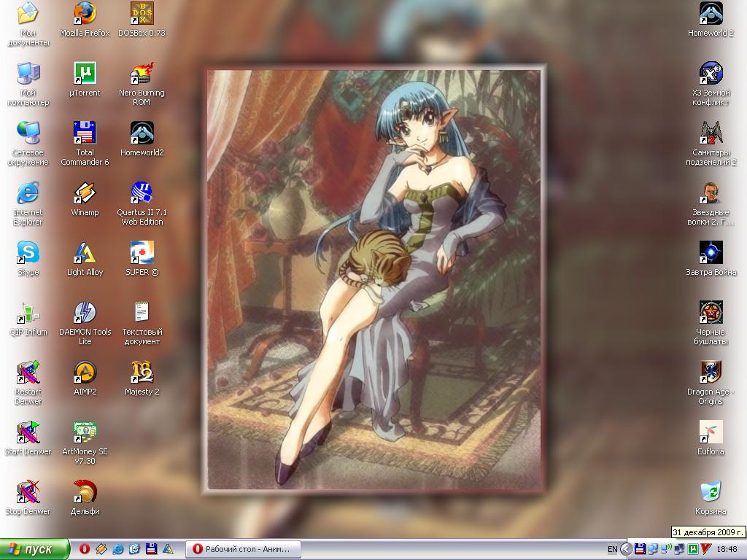Open the wireless network tray icon
Screen dimensions: 747x560
coord(666,549)
